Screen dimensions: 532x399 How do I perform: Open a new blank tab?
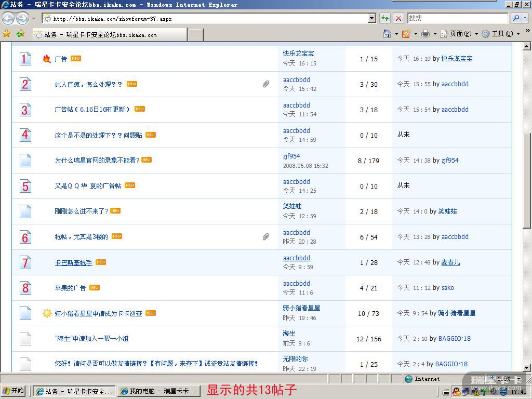[195, 35]
